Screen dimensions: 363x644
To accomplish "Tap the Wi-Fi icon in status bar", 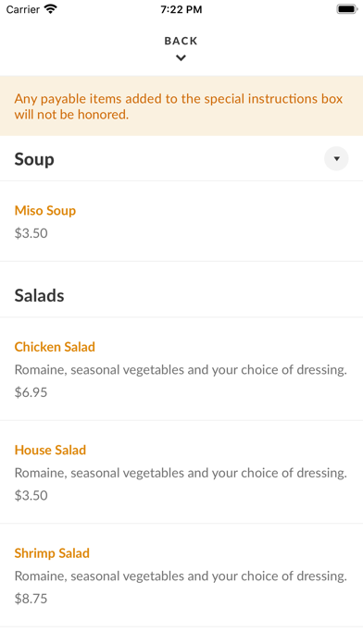I will click(x=51, y=9).
